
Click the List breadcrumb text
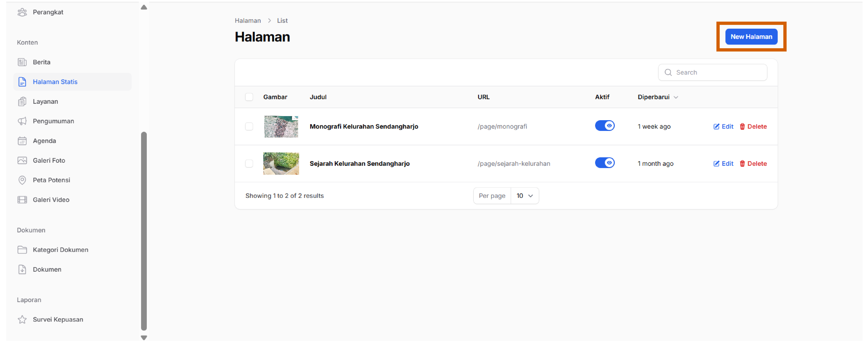tap(282, 21)
